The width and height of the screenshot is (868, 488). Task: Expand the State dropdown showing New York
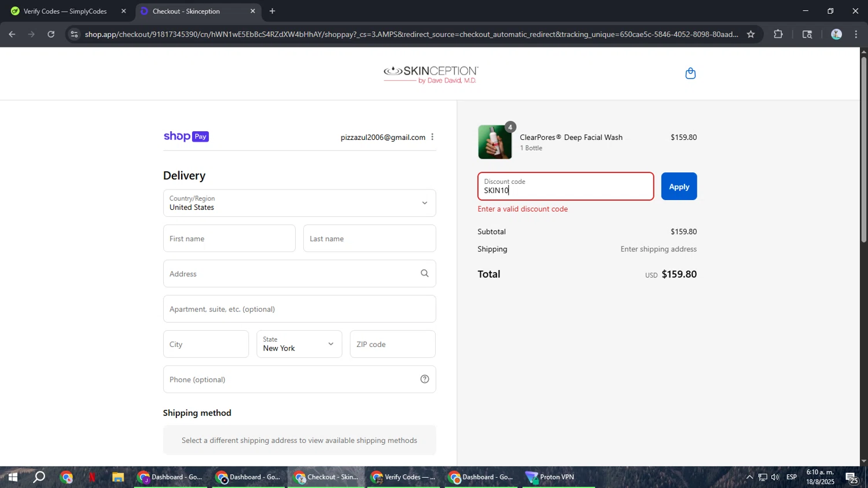(x=299, y=344)
